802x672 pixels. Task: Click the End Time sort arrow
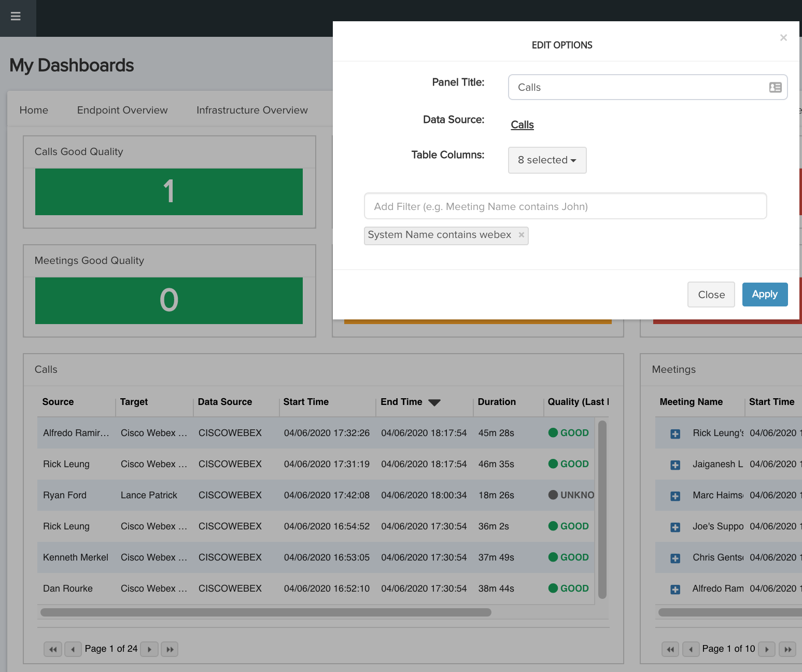(x=434, y=403)
